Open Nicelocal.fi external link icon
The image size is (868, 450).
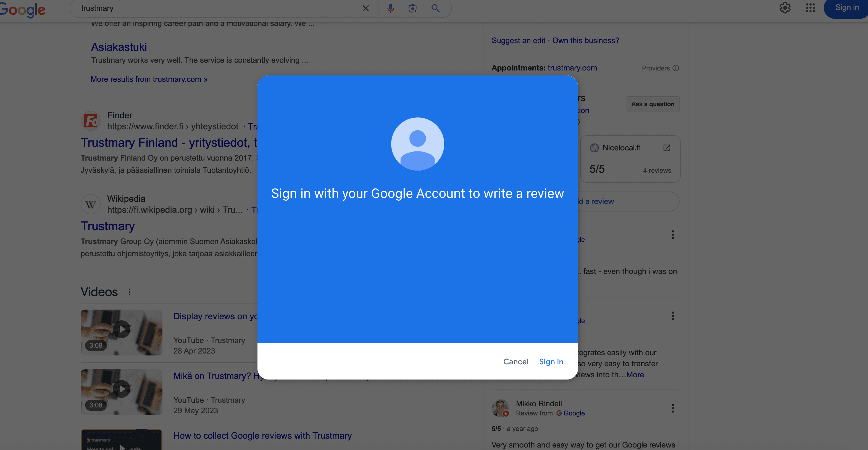(667, 148)
